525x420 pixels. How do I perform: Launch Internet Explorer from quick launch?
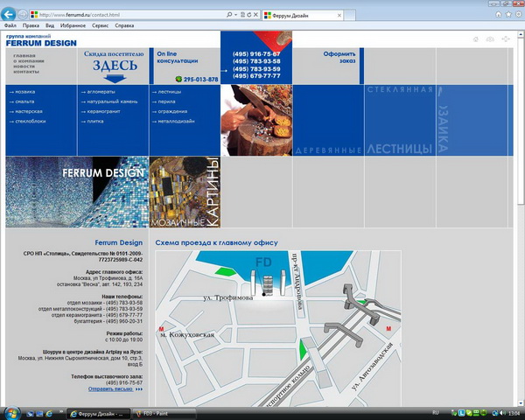click(49, 414)
